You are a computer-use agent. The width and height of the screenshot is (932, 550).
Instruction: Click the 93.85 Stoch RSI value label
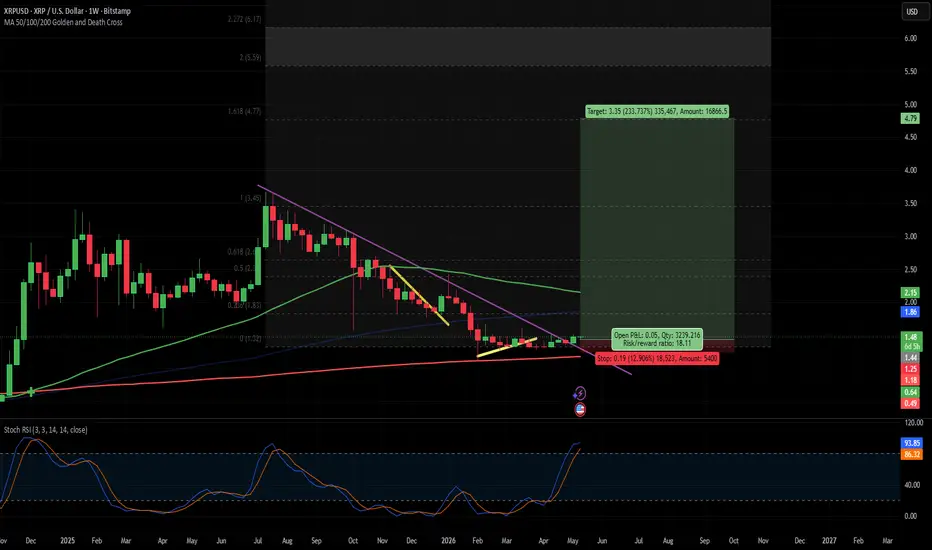[912, 443]
